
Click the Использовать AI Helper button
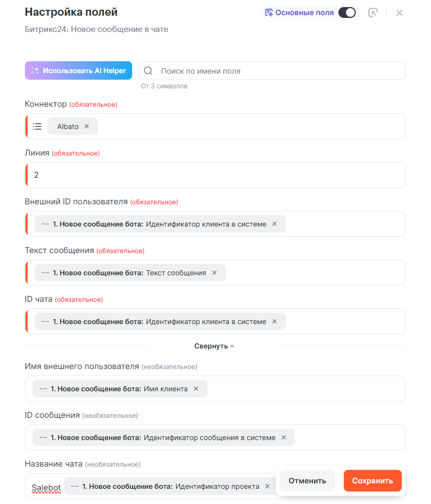79,70
